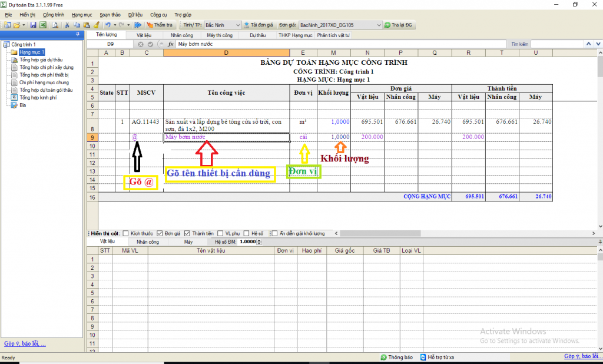Viewport: 603px width, 364px height.
Task: Click the Tải đơn giá button
Action: [x=259, y=25]
